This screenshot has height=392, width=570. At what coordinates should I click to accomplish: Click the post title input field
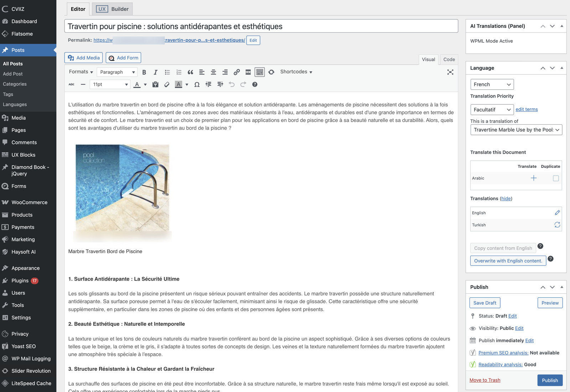[x=261, y=26]
